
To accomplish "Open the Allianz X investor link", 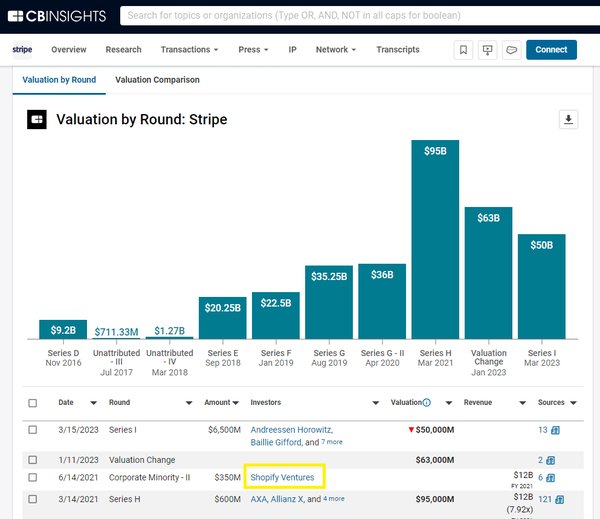I will [x=287, y=499].
